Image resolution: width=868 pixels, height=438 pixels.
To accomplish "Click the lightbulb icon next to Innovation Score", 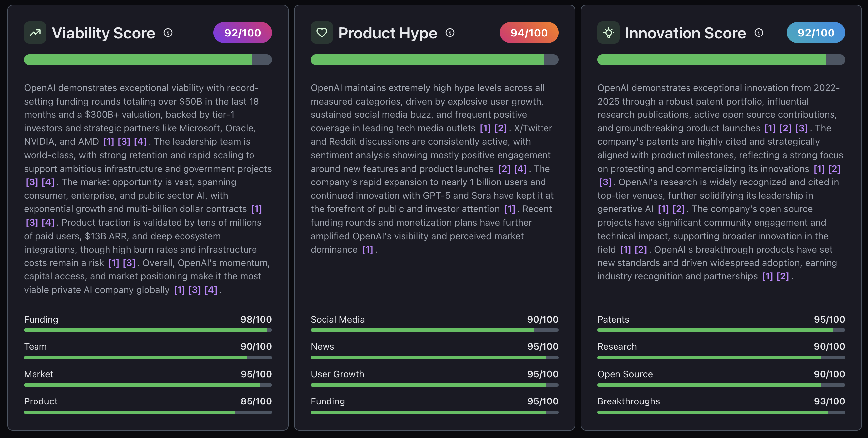I will click(608, 32).
